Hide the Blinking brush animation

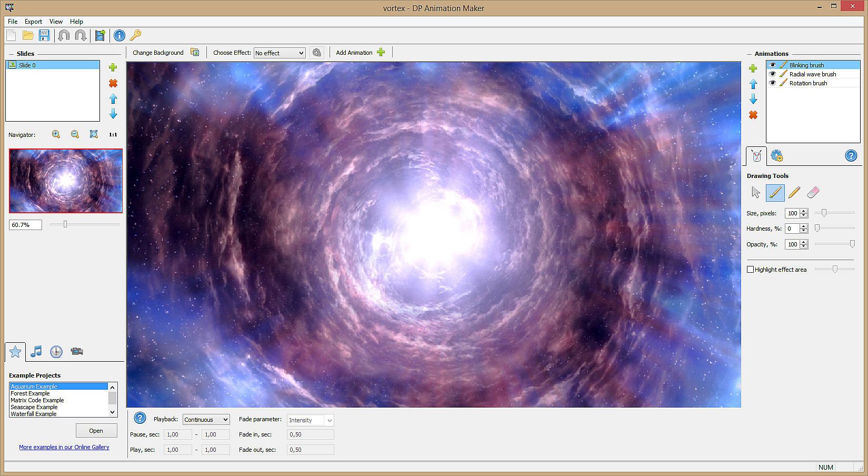click(x=772, y=65)
